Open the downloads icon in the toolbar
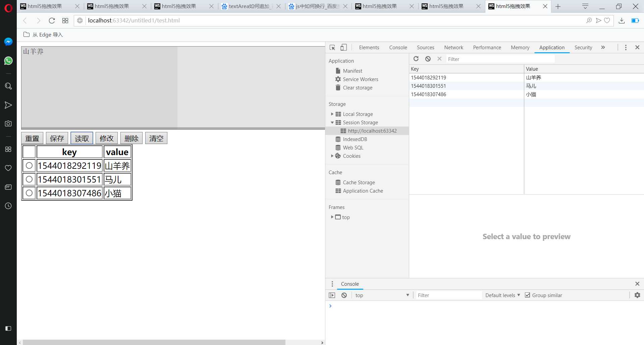Screen dimensions: 644x345 tap(622, 21)
